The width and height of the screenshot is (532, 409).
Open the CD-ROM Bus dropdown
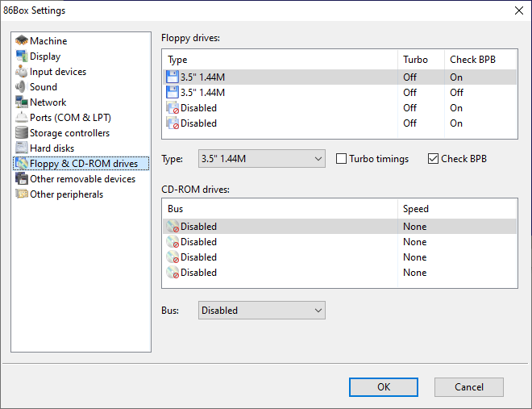(x=261, y=310)
